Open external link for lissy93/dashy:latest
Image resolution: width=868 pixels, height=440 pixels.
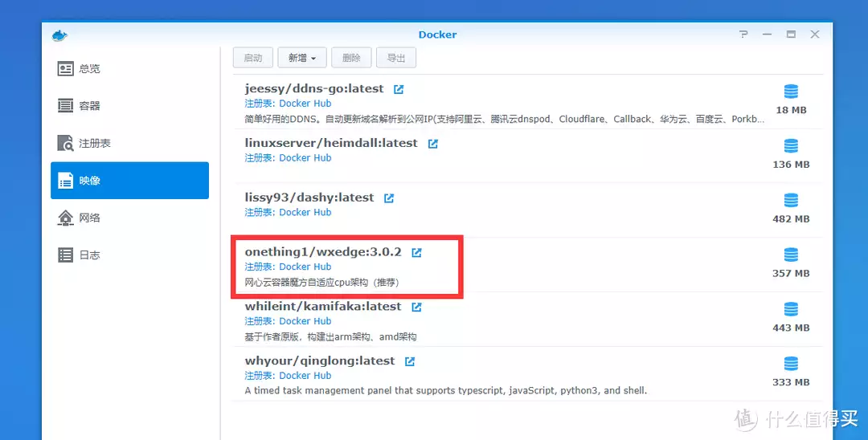point(389,198)
